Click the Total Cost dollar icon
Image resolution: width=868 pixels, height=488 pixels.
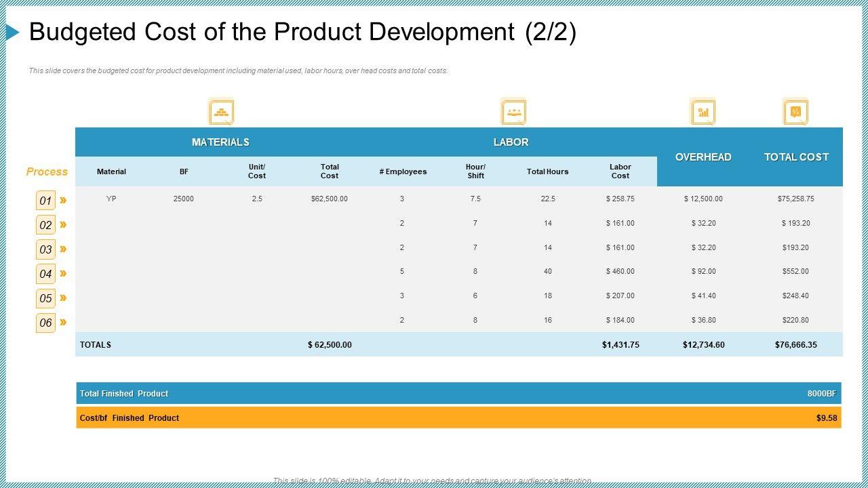click(795, 112)
